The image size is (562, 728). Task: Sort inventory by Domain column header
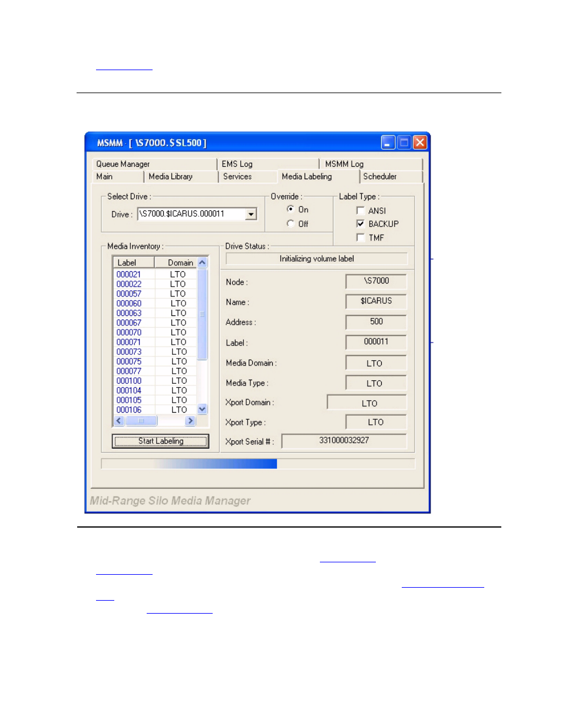click(180, 262)
